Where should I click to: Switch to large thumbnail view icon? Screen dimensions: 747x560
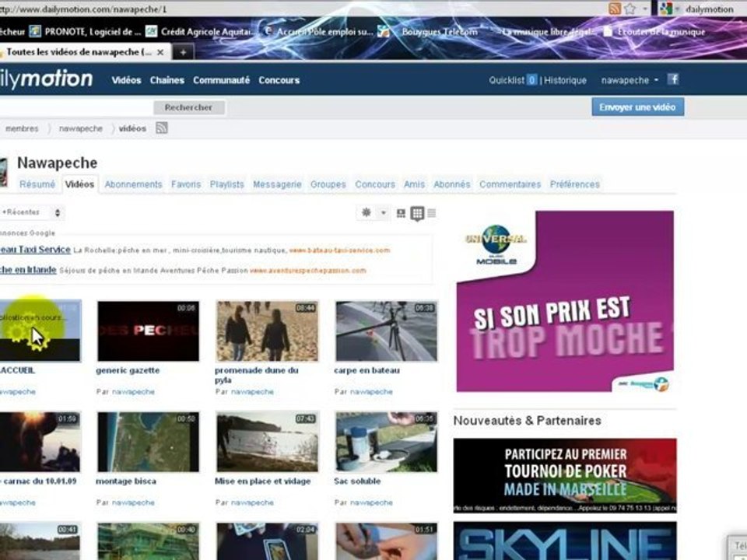(x=402, y=213)
